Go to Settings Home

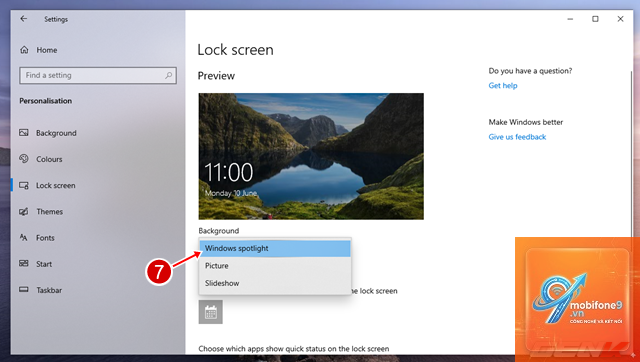[x=47, y=50]
